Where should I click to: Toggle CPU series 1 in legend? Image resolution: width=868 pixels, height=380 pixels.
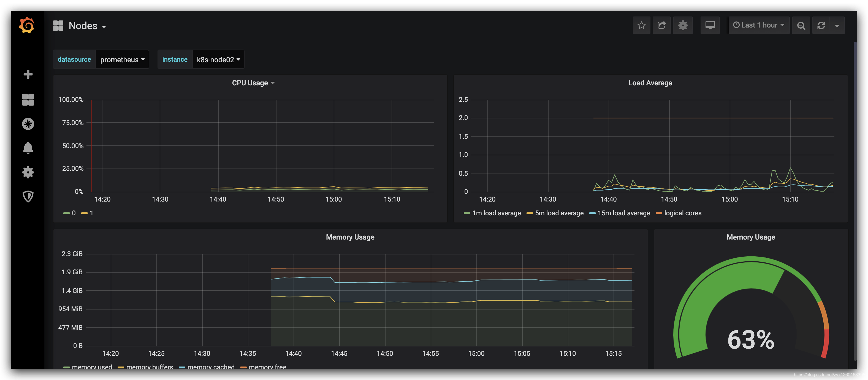point(87,213)
